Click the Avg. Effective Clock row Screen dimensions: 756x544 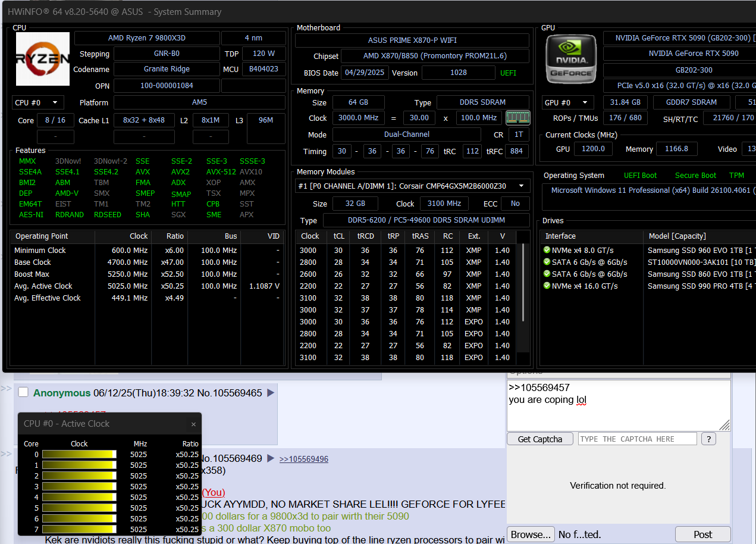click(x=147, y=298)
